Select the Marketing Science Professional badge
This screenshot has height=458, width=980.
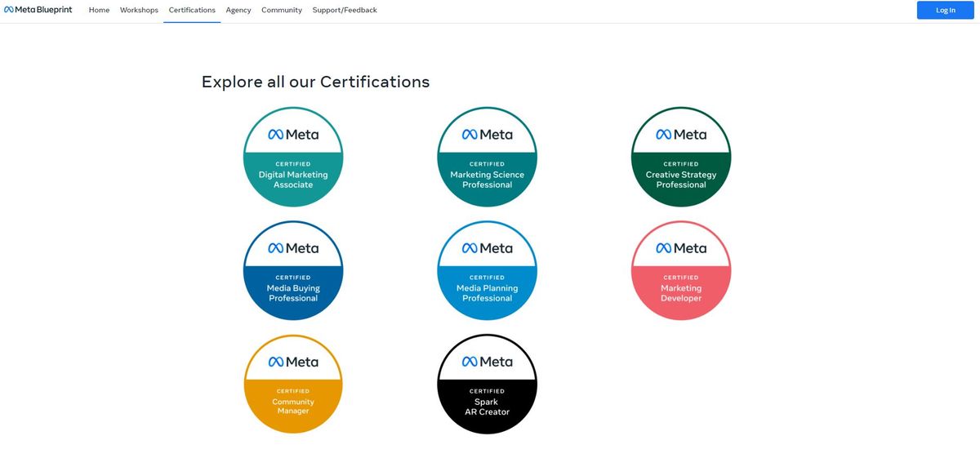(x=488, y=157)
